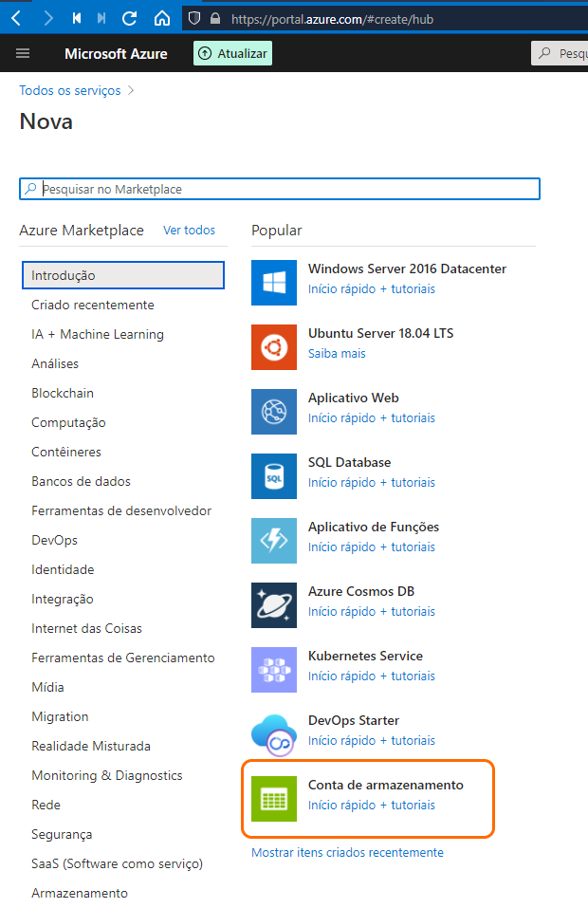
Task: Open Ferramentas de desenvolvedor category
Action: click(121, 510)
